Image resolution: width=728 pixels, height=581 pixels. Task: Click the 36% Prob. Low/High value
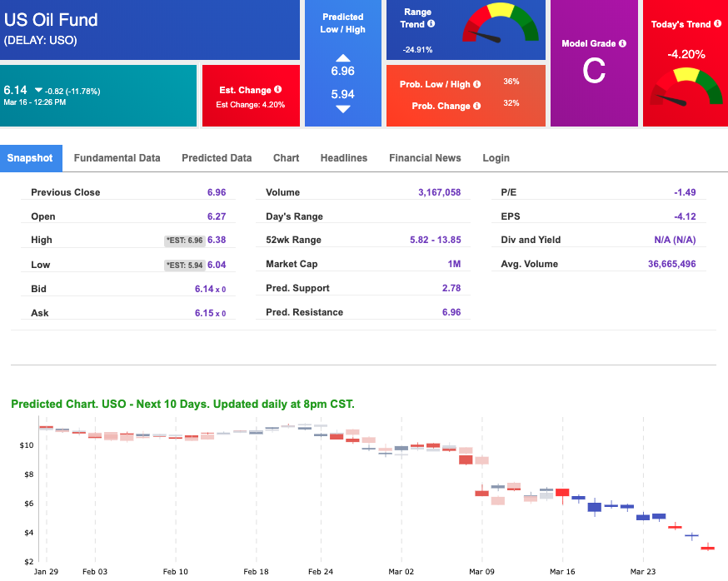tap(511, 82)
